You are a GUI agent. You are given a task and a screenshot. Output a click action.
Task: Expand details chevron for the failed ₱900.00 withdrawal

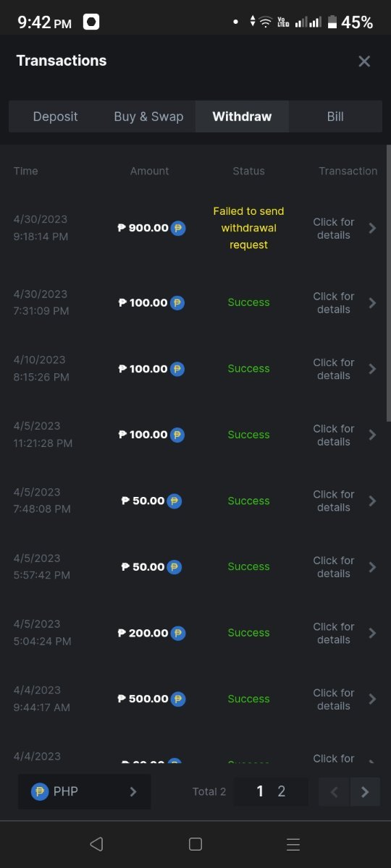pyautogui.click(x=372, y=228)
